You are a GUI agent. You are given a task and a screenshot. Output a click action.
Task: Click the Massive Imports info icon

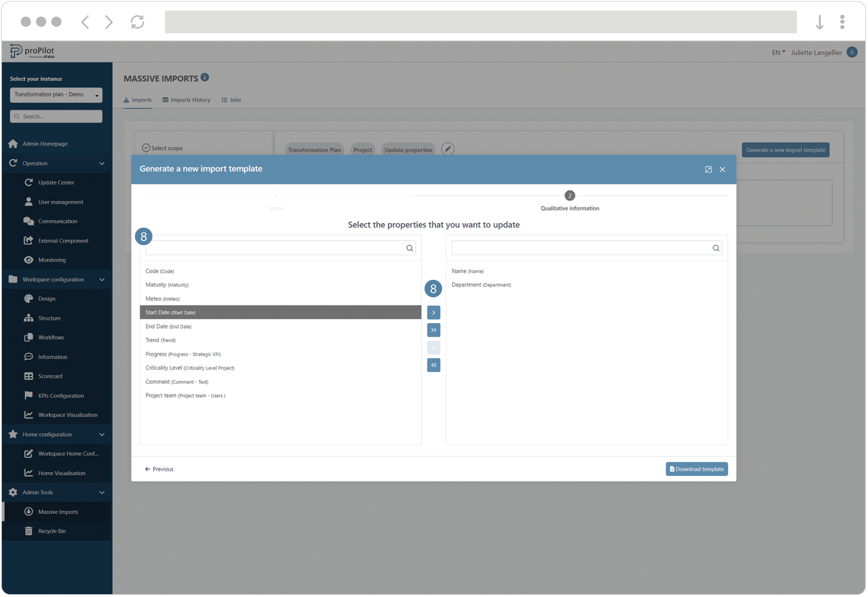[x=205, y=78]
